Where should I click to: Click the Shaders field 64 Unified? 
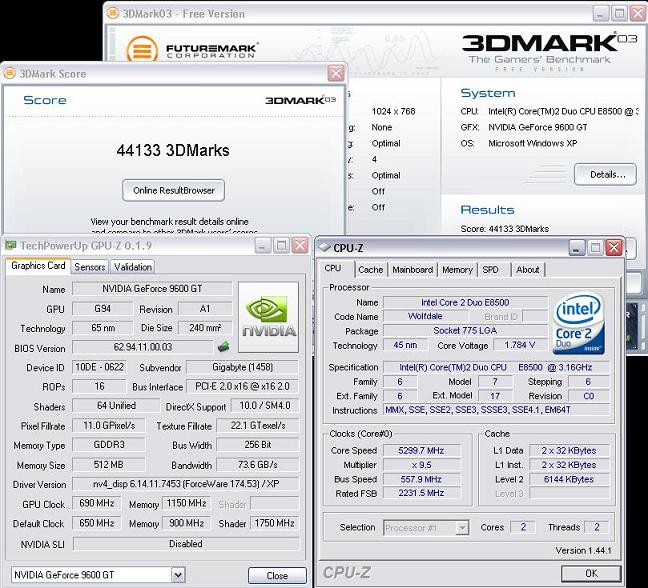click(x=116, y=405)
